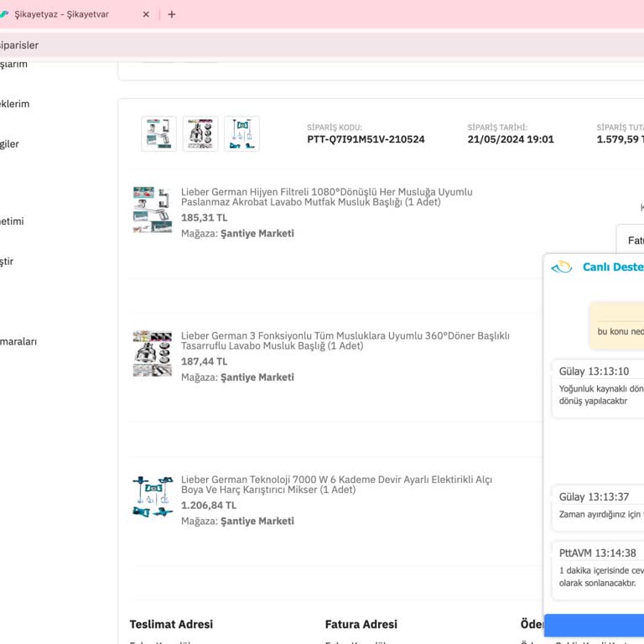Image resolution: width=644 pixels, height=644 pixels.
Task: Open Lieber German Hijyen Filtreli product title
Action: coord(326,197)
